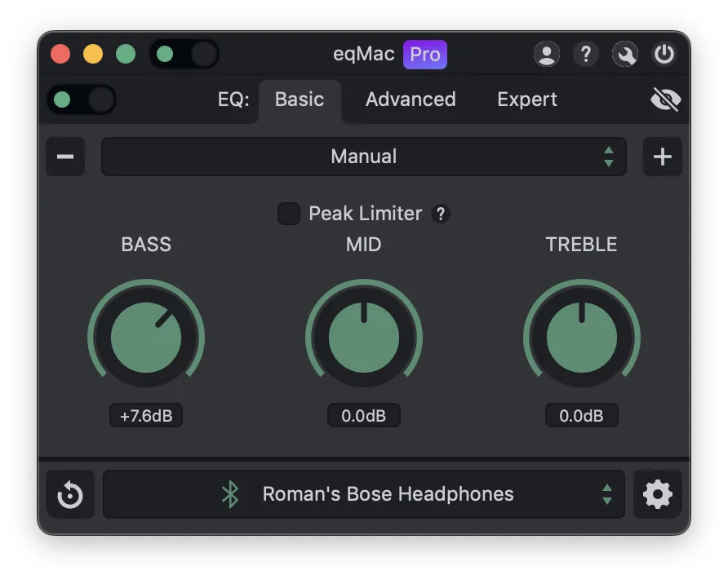Screen dimensions: 728x579
Task: Open the output device selector dropdown
Action: pos(384,494)
